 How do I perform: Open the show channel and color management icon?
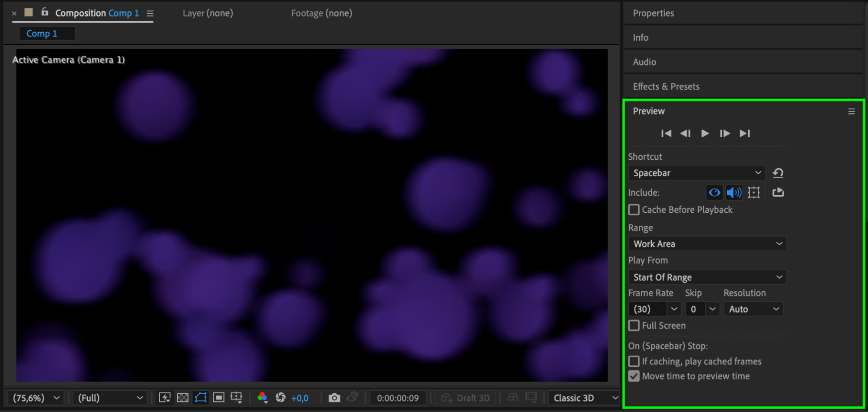tap(262, 398)
